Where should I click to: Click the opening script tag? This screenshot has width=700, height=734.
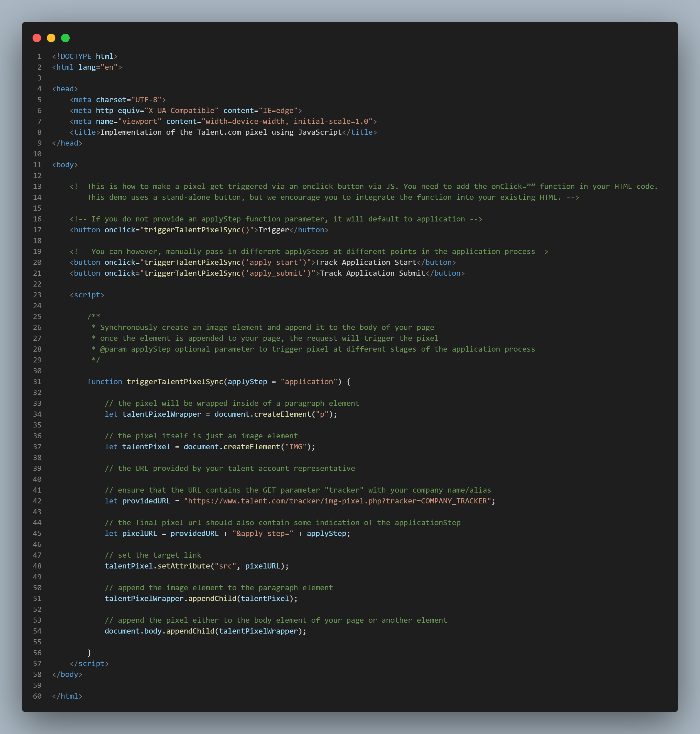[x=87, y=295]
